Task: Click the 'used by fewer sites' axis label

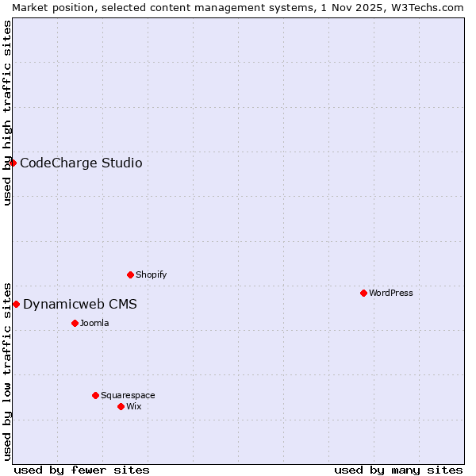Action: [82, 470]
